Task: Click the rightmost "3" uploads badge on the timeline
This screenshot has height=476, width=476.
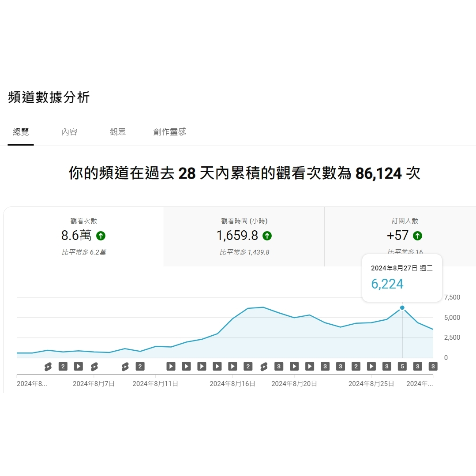Action: (x=433, y=366)
